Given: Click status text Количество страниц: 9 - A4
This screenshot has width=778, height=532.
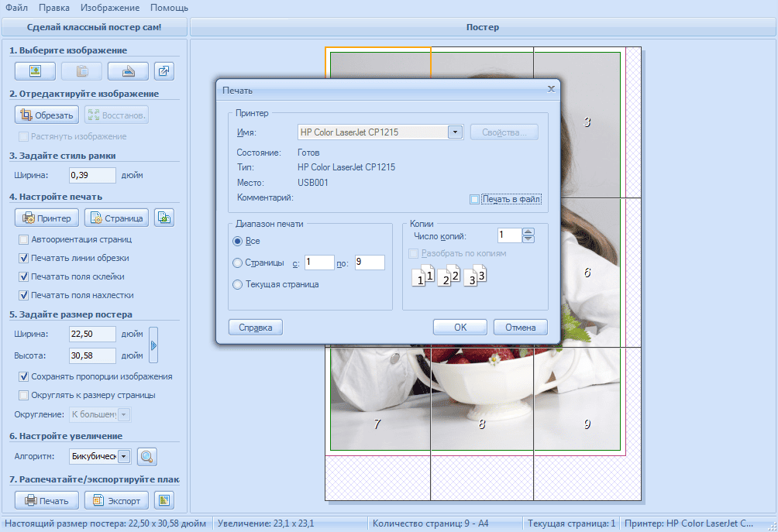Looking at the screenshot, I should pos(430,523).
